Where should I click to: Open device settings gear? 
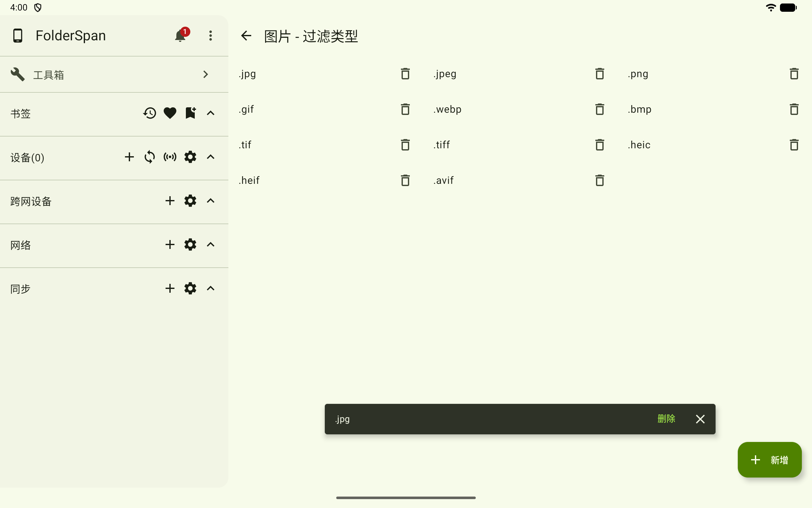pyautogui.click(x=190, y=157)
